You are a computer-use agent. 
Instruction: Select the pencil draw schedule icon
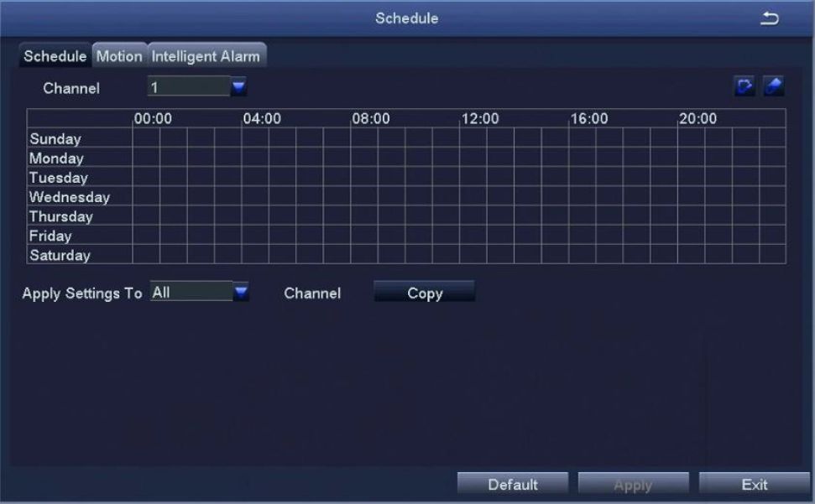(x=744, y=86)
